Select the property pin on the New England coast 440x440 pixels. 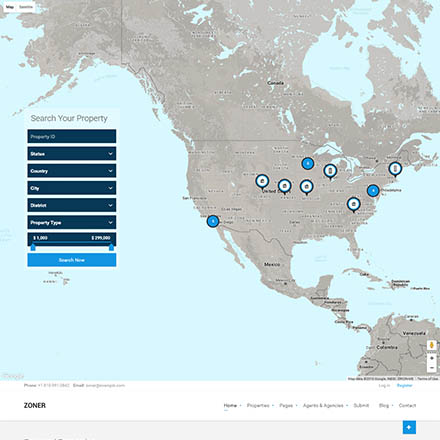(395, 169)
